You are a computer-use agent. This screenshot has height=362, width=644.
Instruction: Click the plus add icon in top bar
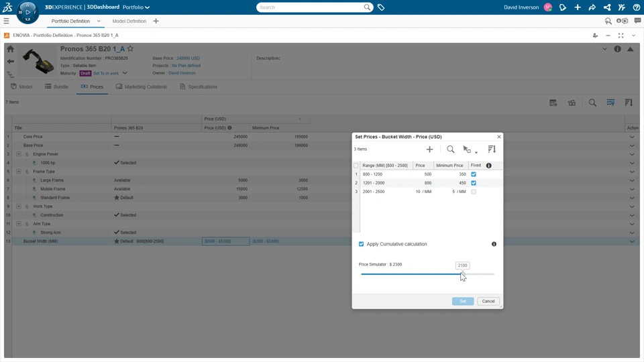click(x=578, y=7)
